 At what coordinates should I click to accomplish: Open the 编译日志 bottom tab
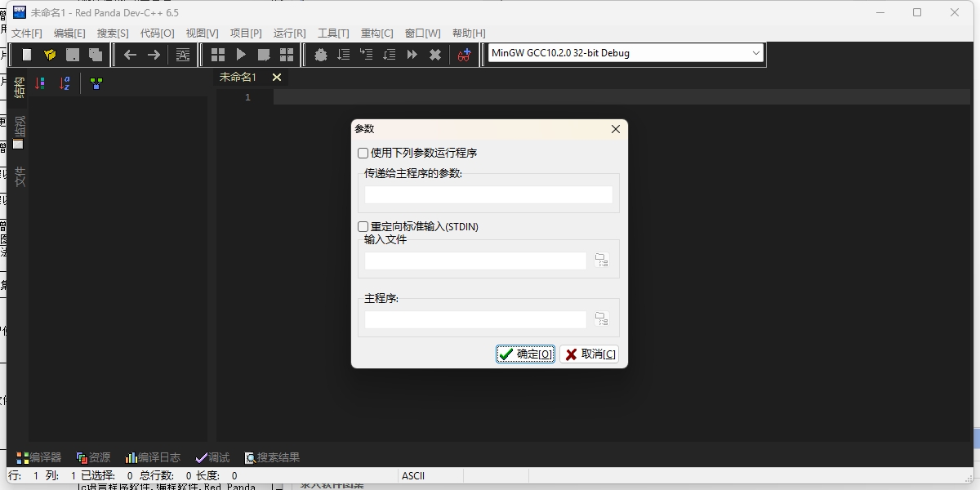point(153,458)
